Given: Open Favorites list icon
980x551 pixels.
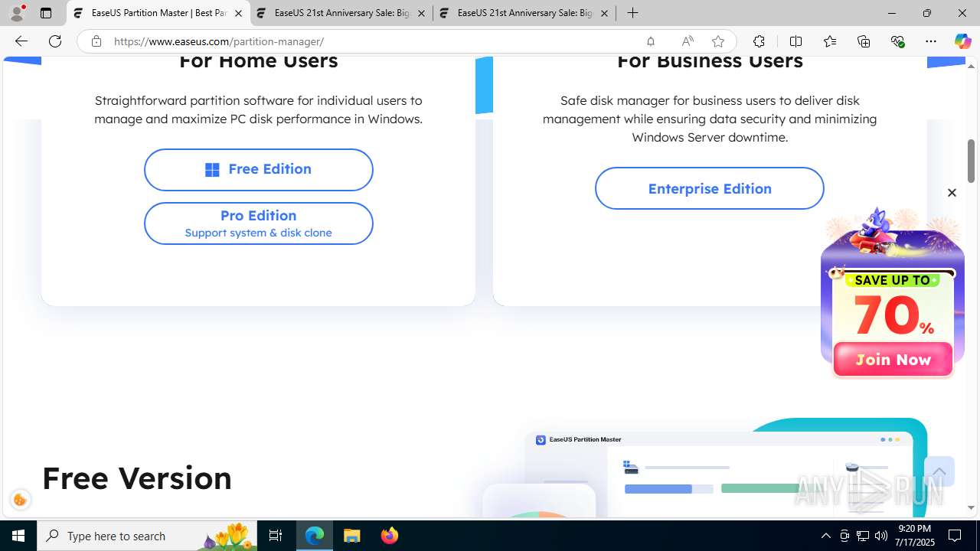Looking at the screenshot, I should (x=830, y=41).
